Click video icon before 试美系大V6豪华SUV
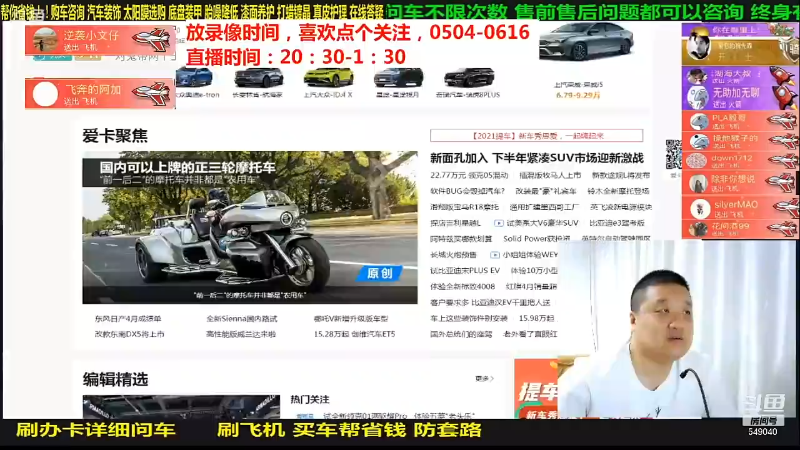Image resolution: width=800 pixels, height=450 pixels. pyautogui.click(x=498, y=223)
